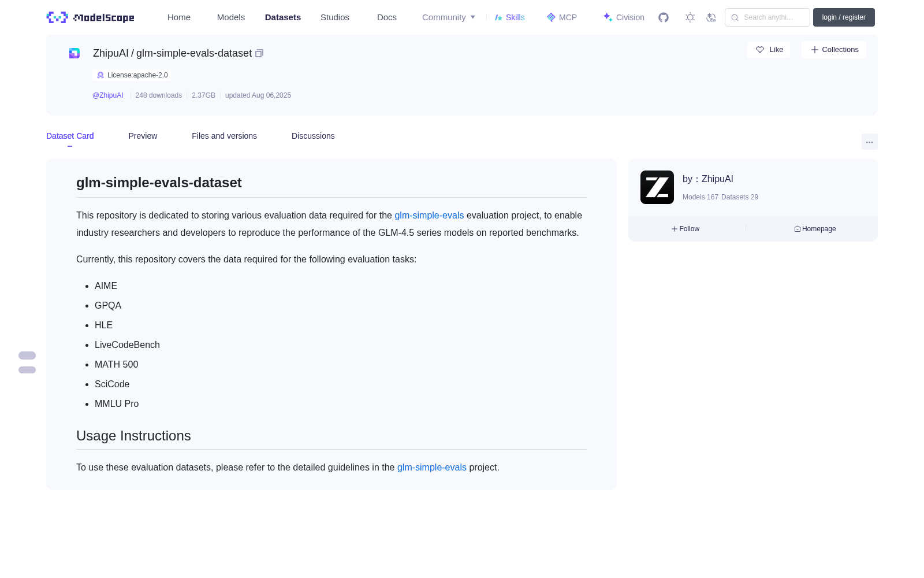The width and height of the screenshot is (924, 578).
Task: Open the Datasets section
Action: coord(283,17)
